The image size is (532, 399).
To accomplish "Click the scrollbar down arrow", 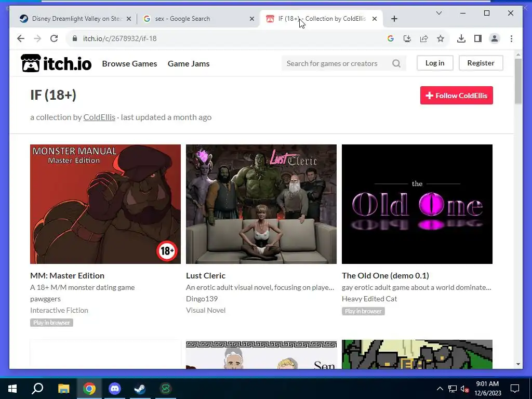I will (518, 364).
